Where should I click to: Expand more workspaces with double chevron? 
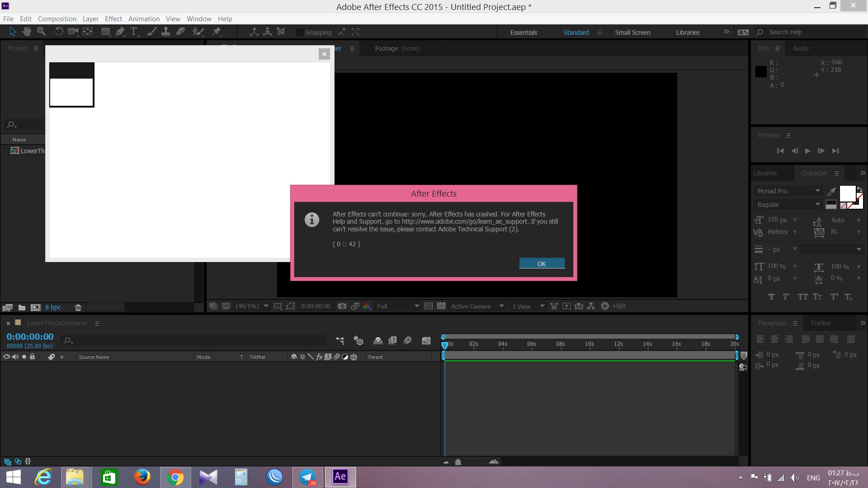pyautogui.click(x=726, y=32)
